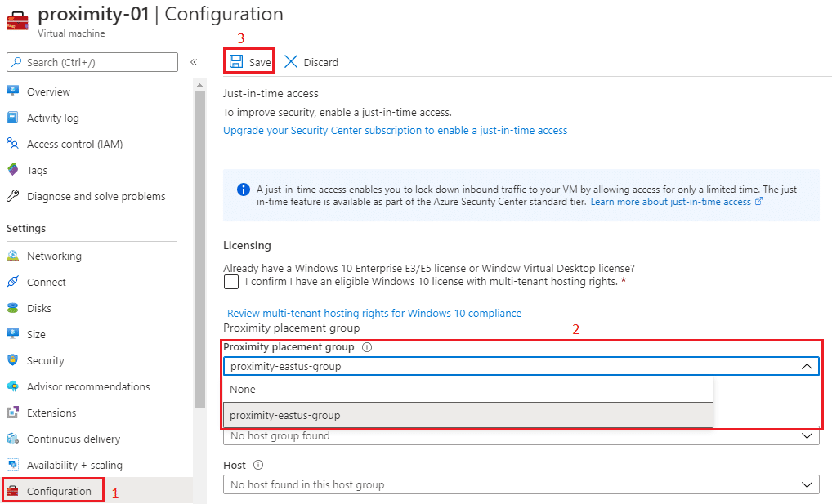The image size is (832, 504).
Task: Click the Save button
Action: coord(248,61)
